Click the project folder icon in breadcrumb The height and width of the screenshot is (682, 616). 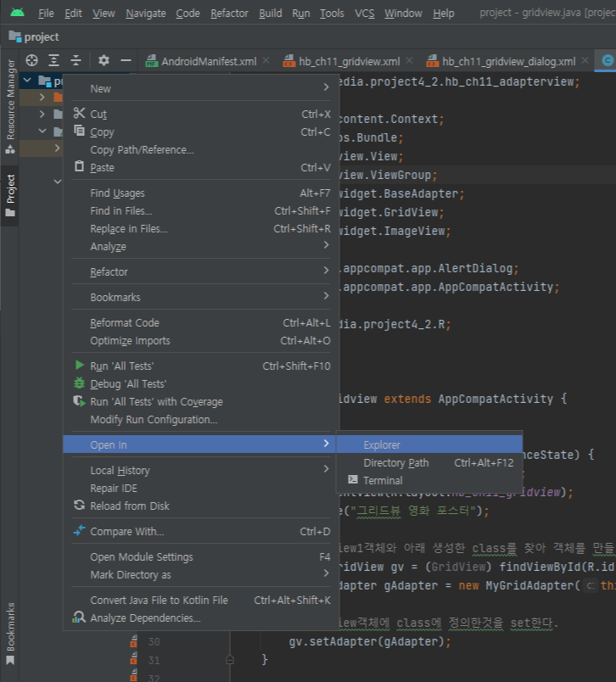pos(15,36)
